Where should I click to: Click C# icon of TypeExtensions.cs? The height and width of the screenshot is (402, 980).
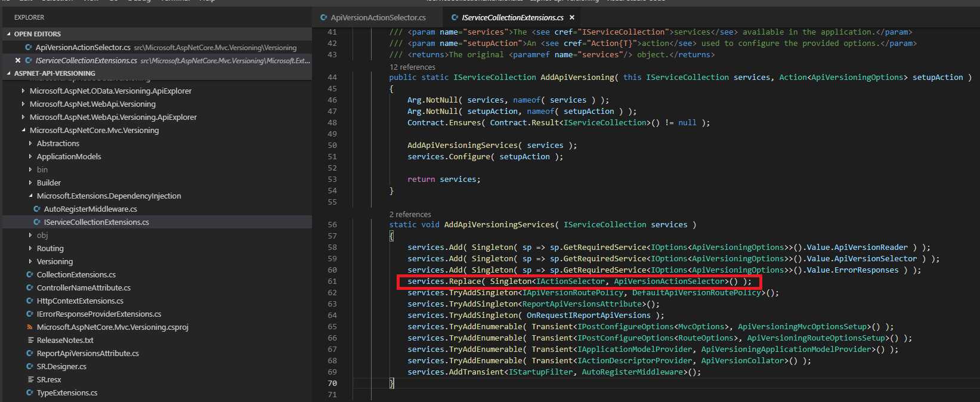coord(30,392)
